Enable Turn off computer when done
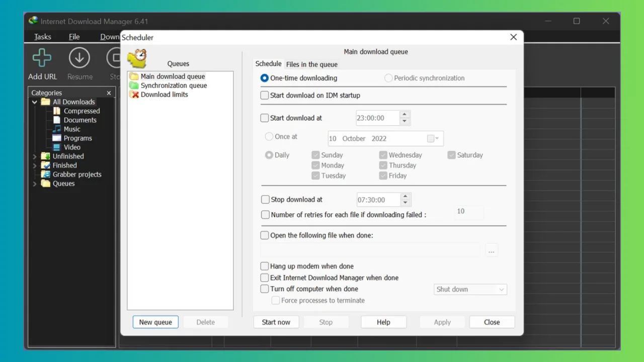Screen dimensions: 644x362 [x=265, y=289]
